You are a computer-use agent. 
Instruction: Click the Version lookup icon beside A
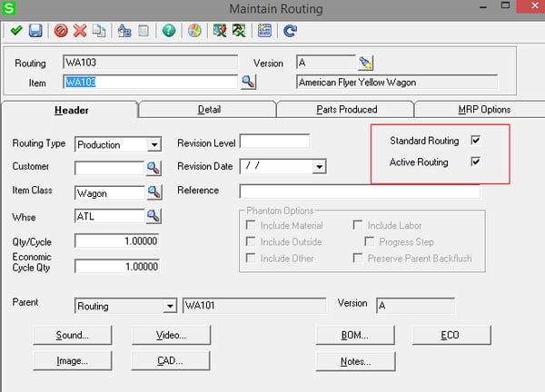tap(366, 63)
